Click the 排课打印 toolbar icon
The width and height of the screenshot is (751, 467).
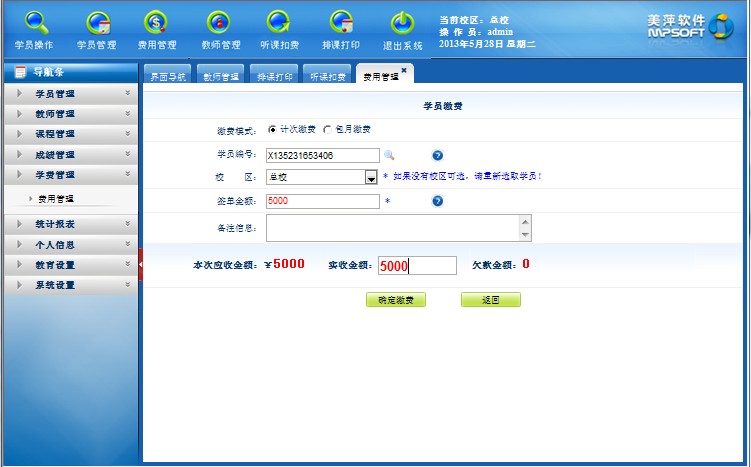point(341,23)
